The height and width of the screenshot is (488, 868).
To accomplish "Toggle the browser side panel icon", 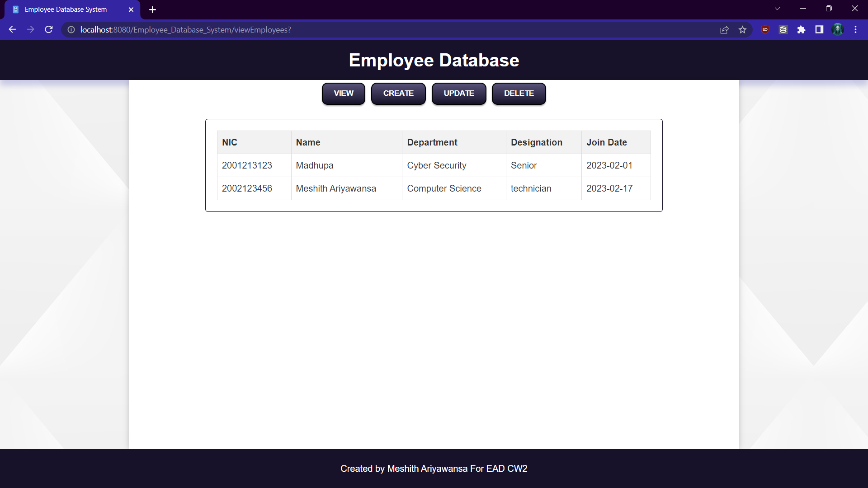I will [x=819, y=29].
